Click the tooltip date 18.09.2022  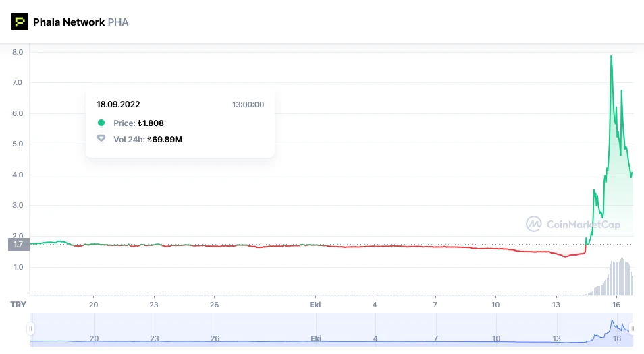118,105
